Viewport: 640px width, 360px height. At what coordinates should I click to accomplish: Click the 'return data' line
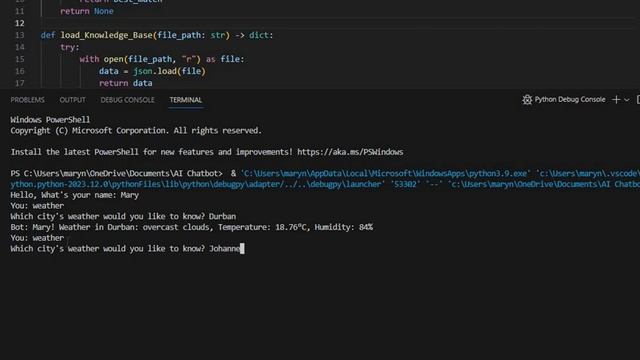pyautogui.click(x=125, y=83)
